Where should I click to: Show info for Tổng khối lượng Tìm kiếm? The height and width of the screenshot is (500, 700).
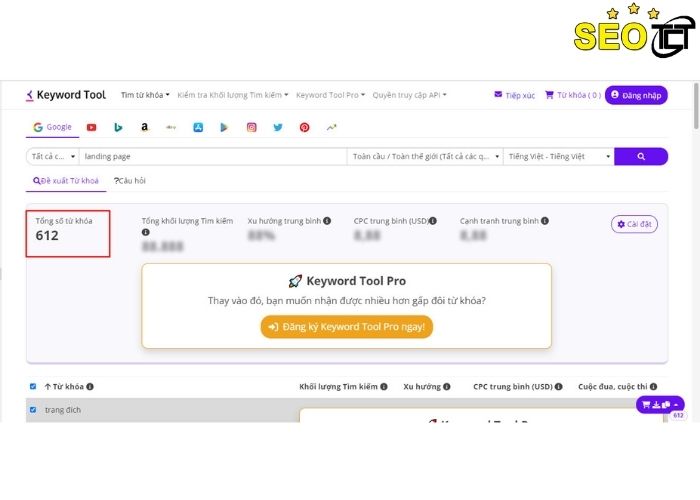(146, 232)
